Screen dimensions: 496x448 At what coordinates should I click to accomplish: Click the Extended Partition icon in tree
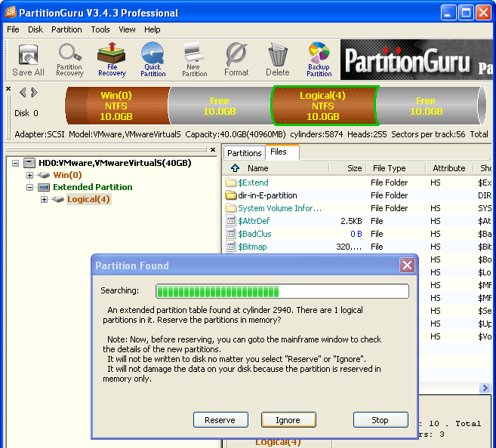tap(44, 187)
